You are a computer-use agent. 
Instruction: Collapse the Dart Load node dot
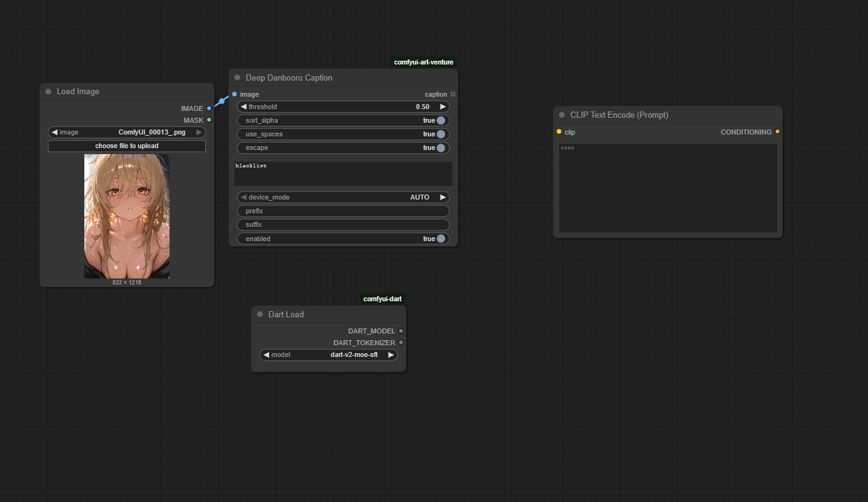260,315
